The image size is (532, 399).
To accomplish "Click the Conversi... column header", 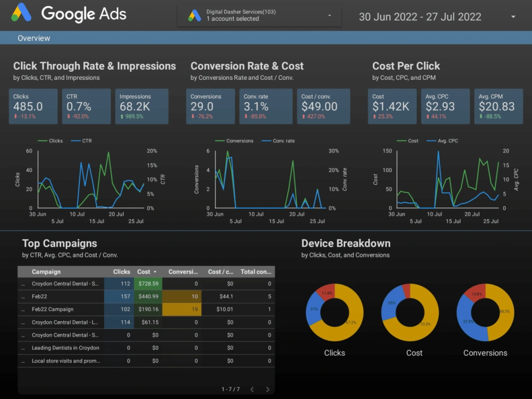I will click(x=183, y=272).
